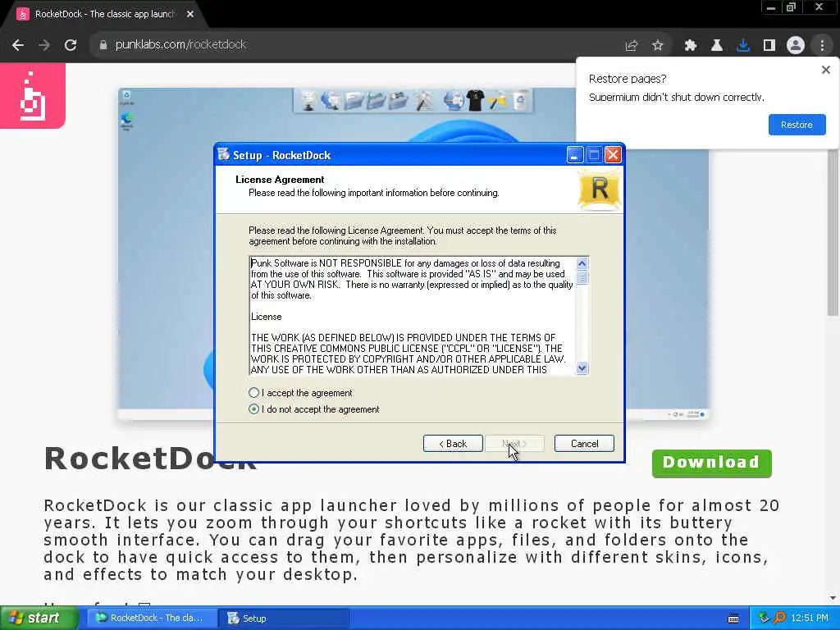Select the RocketDock browser tab
This screenshot has height=630, width=840.
(104, 15)
